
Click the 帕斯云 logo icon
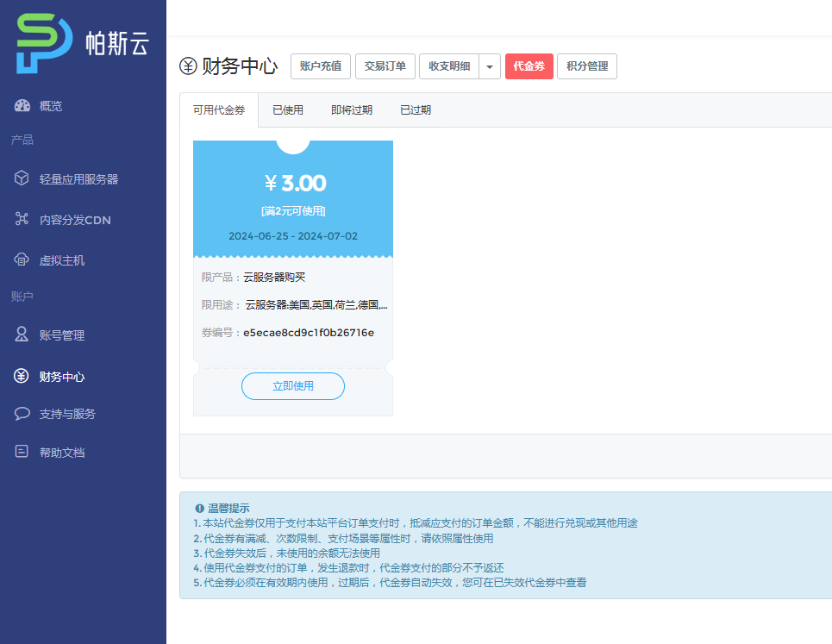[44, 43]
